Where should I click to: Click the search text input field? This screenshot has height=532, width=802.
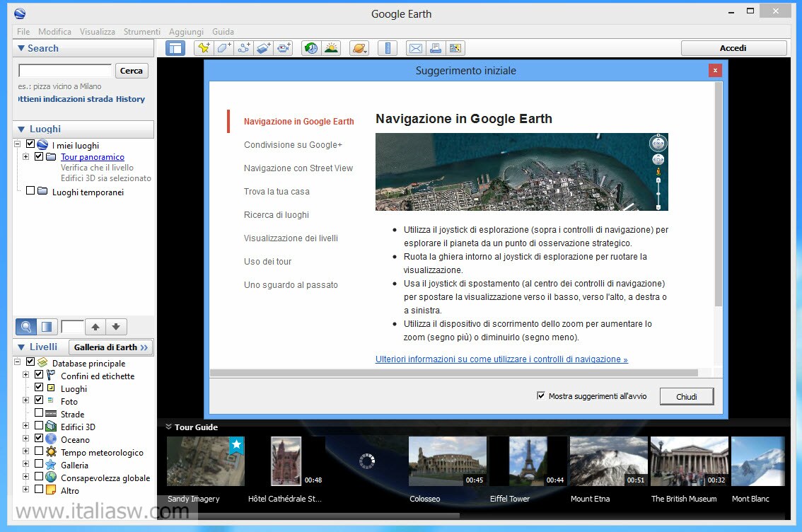click(65, 71)
